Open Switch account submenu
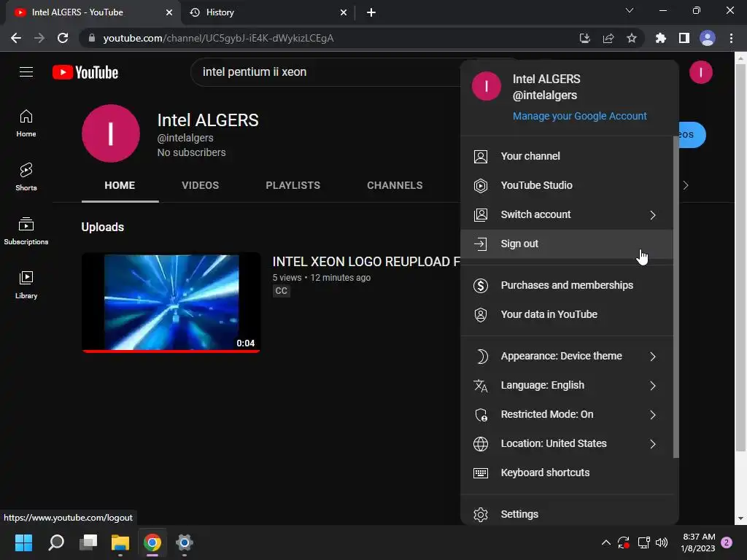 [566, 215]
